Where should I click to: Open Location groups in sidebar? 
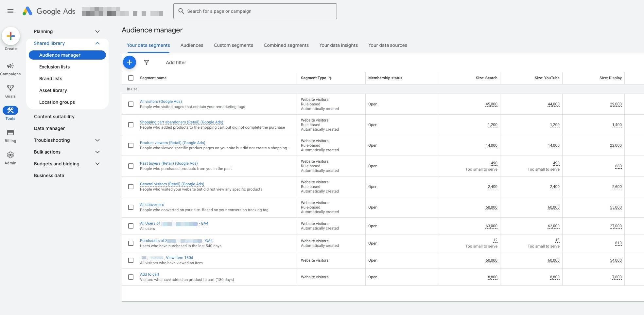coord(57,102)
